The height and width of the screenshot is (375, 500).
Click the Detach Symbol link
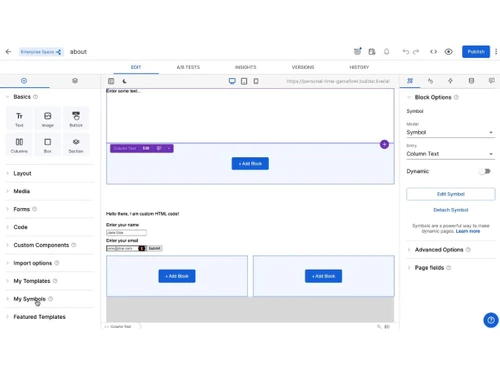tap(451, 210)
